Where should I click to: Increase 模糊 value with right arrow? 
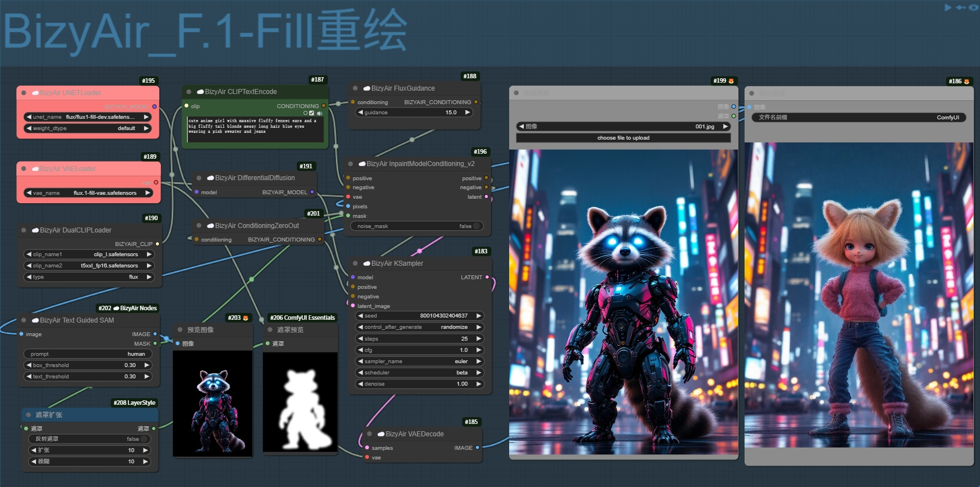tap(145, 462)
